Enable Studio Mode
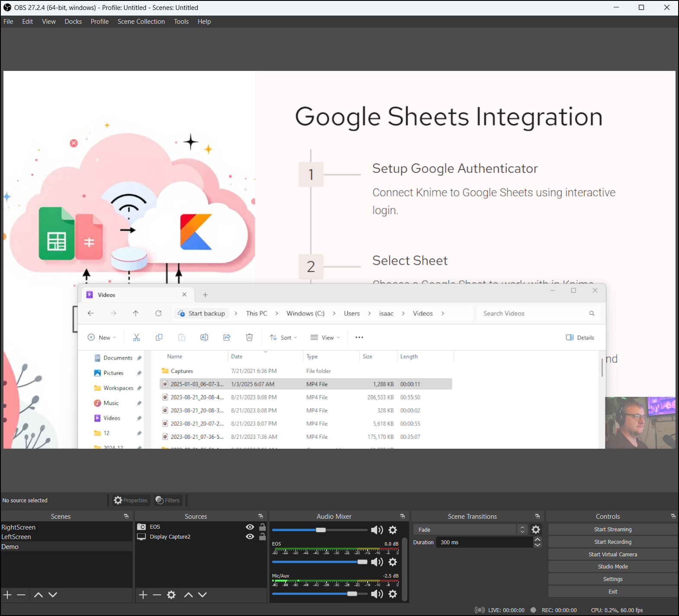 [613, 567]
